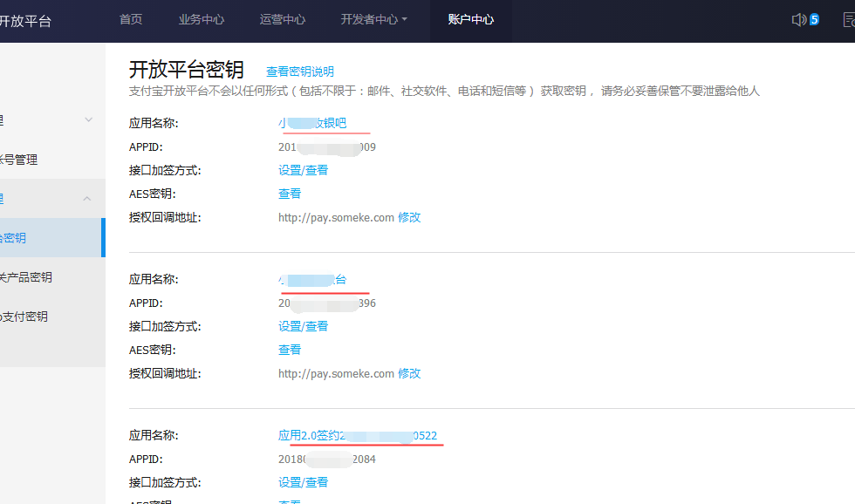Click the 开放平台 logo text

pyautogui.click(x=25, y=21)
